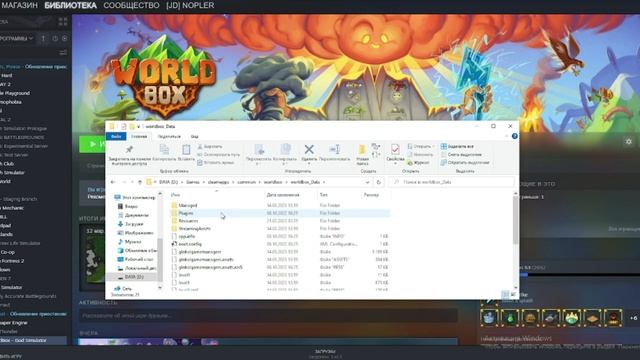Click the Pin to Quick access icon
Viewport: 640px width, 360px height.
pos(129,149)
